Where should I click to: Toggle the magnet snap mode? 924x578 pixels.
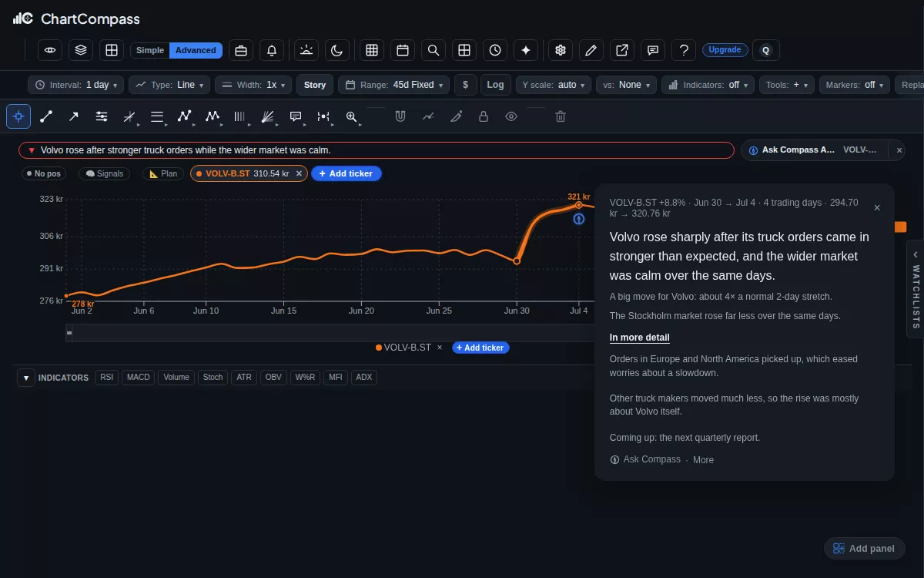coord(400,116)
